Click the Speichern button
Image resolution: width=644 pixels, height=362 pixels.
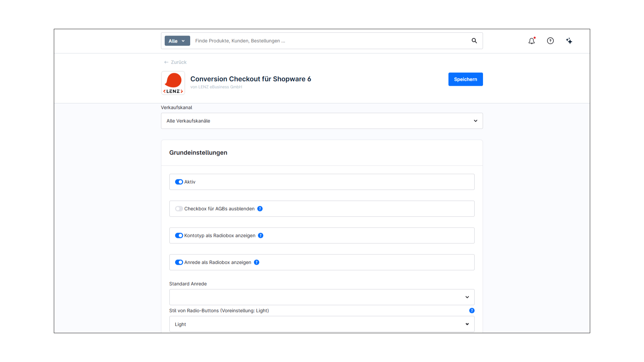point(465,79)
